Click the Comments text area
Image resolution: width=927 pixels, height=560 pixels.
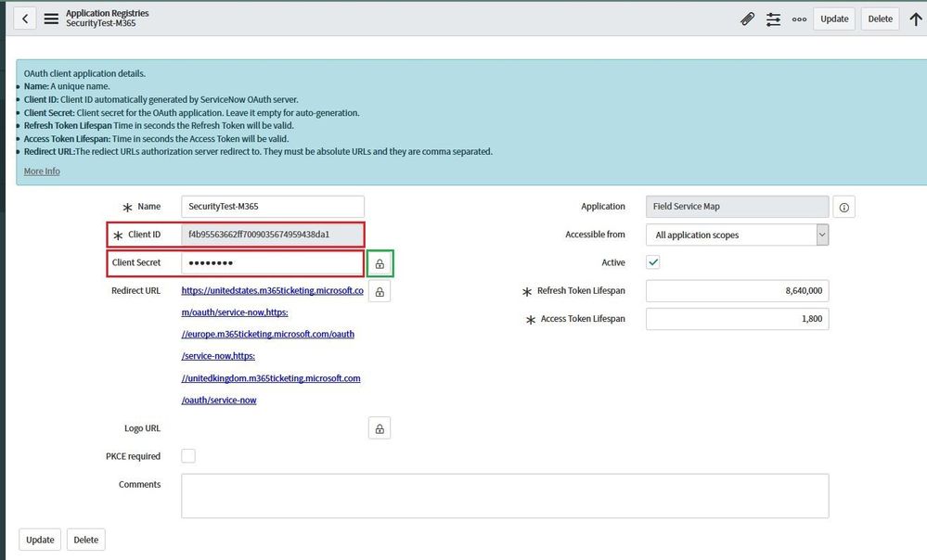tap(505, 496)
